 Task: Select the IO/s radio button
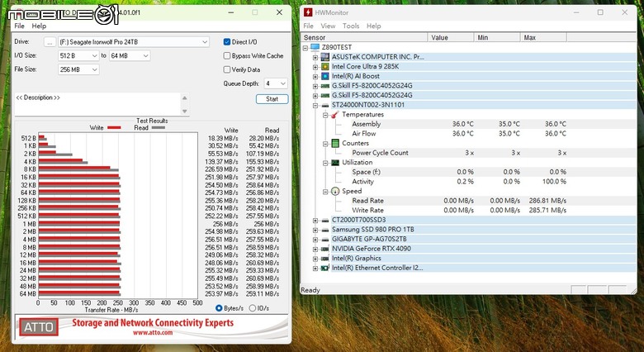click(253, 308)
